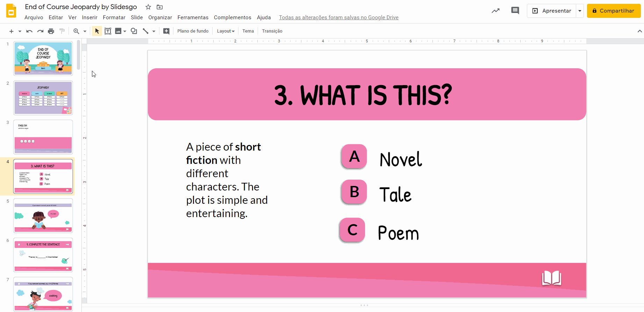The width and height of the screenshot is (644, 312).
Task: Click the Poem answer text
Action: point(398,233)
